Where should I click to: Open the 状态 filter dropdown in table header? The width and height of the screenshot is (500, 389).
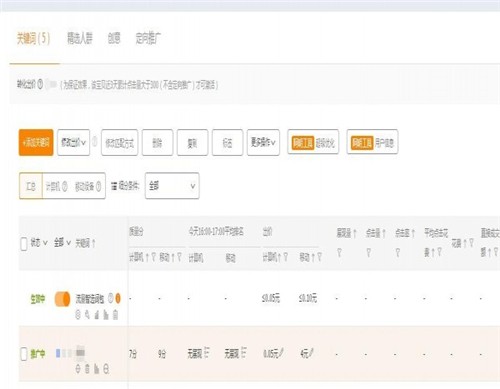click(x=39, y=243)
